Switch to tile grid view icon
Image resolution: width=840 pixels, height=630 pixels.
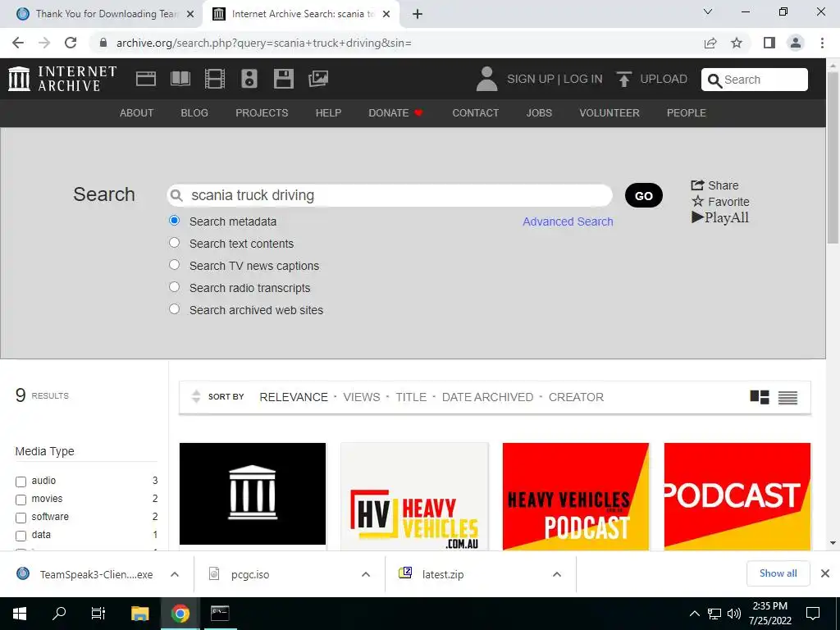759,397
